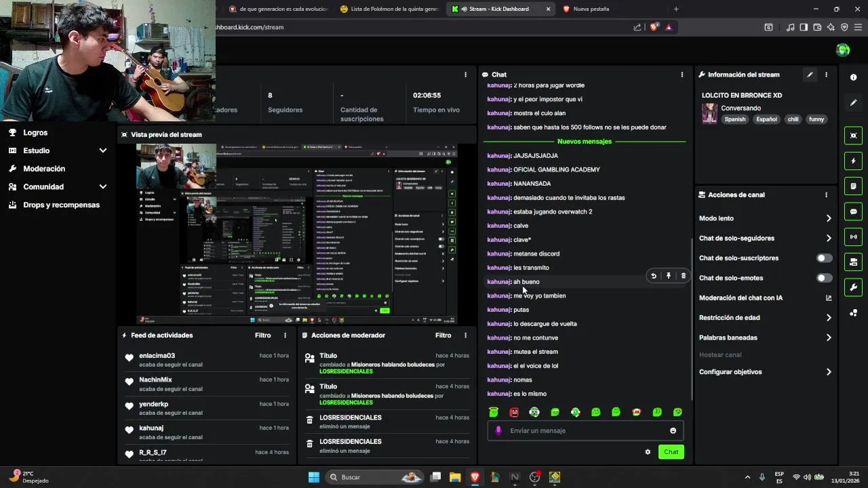The width and height of the screenshot is (868, 488).
Task: Open the Acciones de canal three-dot menu
Action: (x=826, y=195)
